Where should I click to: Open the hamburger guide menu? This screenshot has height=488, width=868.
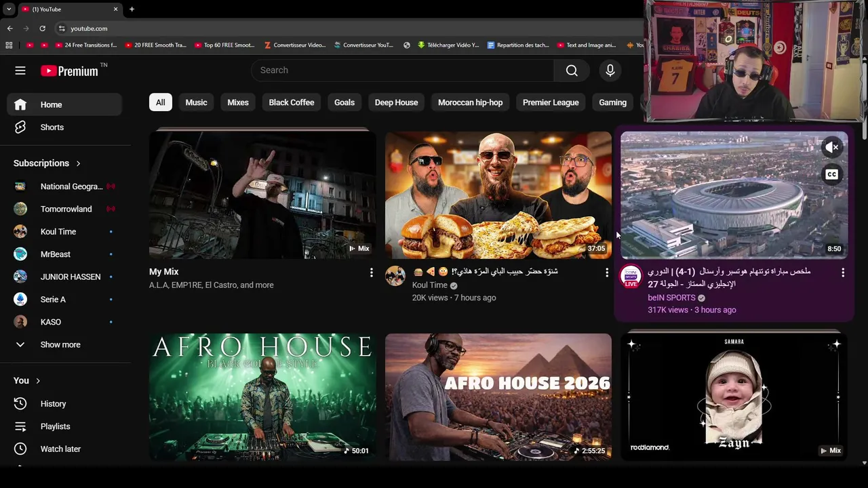click(x=20, y=70)
